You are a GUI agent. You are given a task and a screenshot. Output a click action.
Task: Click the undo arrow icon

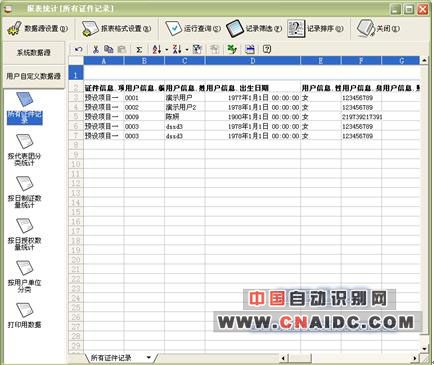(x=79, y=49)
